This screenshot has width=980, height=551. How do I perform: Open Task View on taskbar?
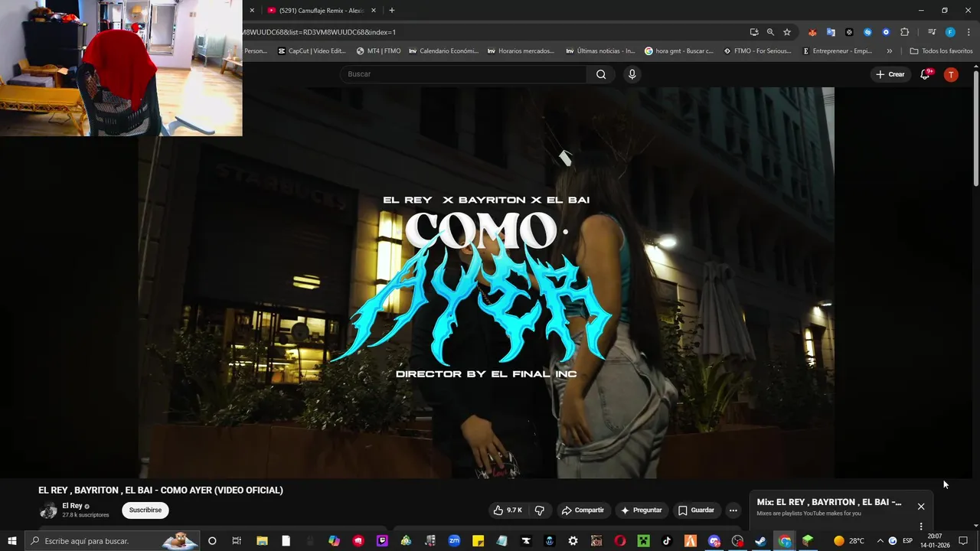point(237,541)
